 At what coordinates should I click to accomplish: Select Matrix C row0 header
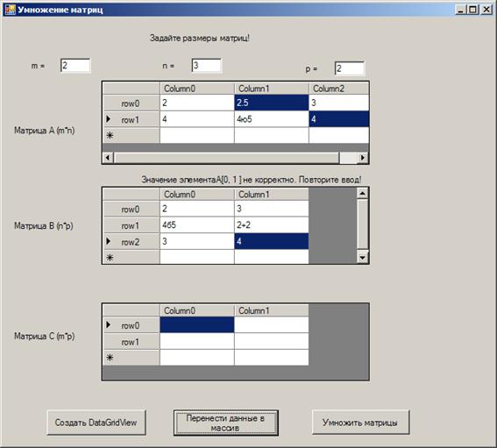coord(131,325)
